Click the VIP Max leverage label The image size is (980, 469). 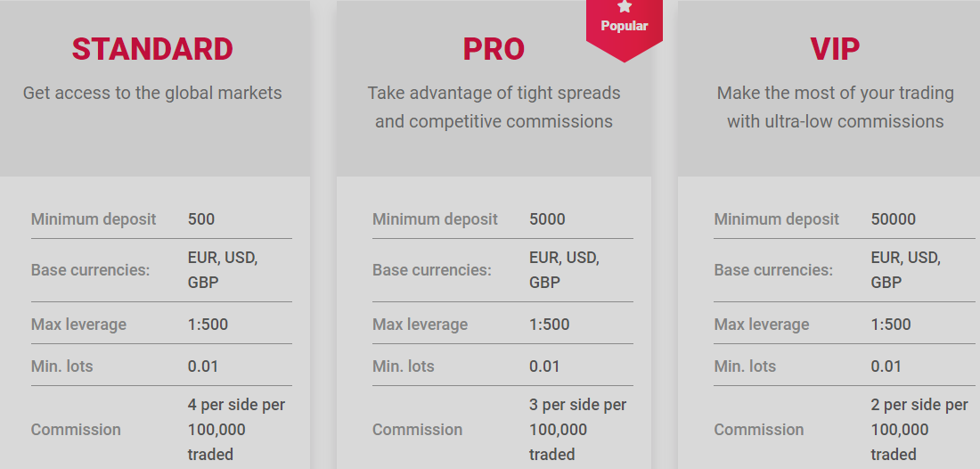761,325
